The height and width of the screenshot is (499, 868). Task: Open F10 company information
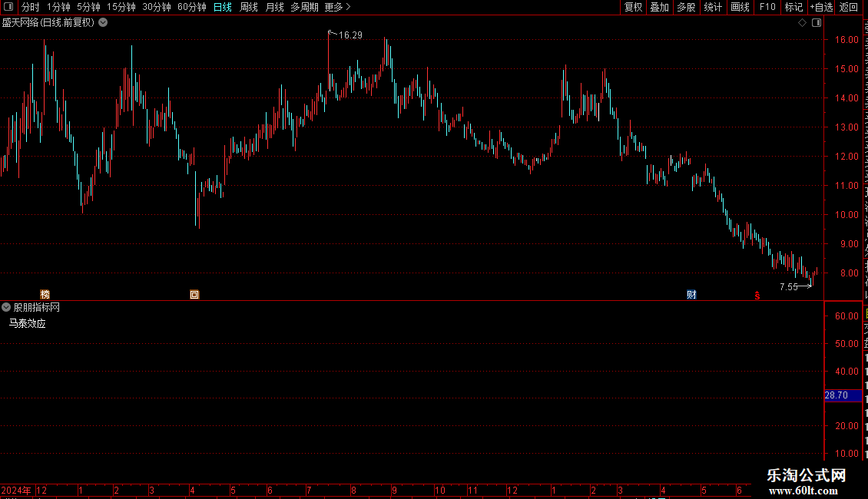767,7
